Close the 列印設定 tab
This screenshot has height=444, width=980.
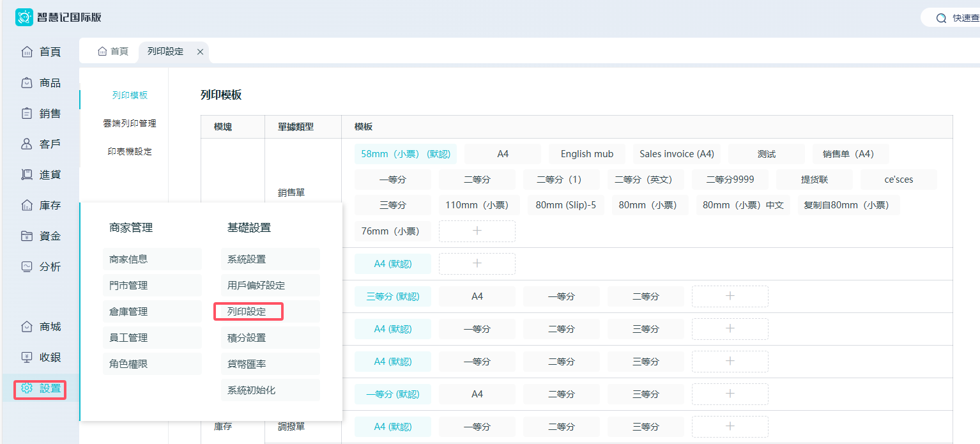coord(200,52)
